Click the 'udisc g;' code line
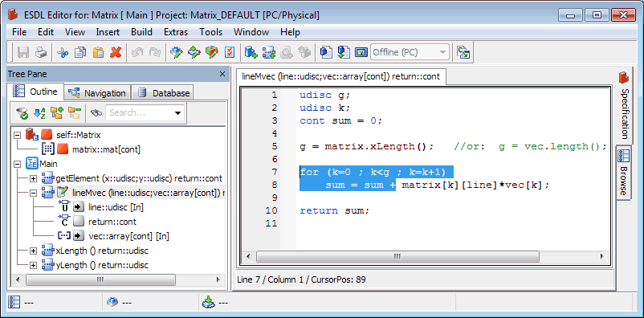Viewport: 644px width, 318px height. pyautogui.click(x=324, y=95)
